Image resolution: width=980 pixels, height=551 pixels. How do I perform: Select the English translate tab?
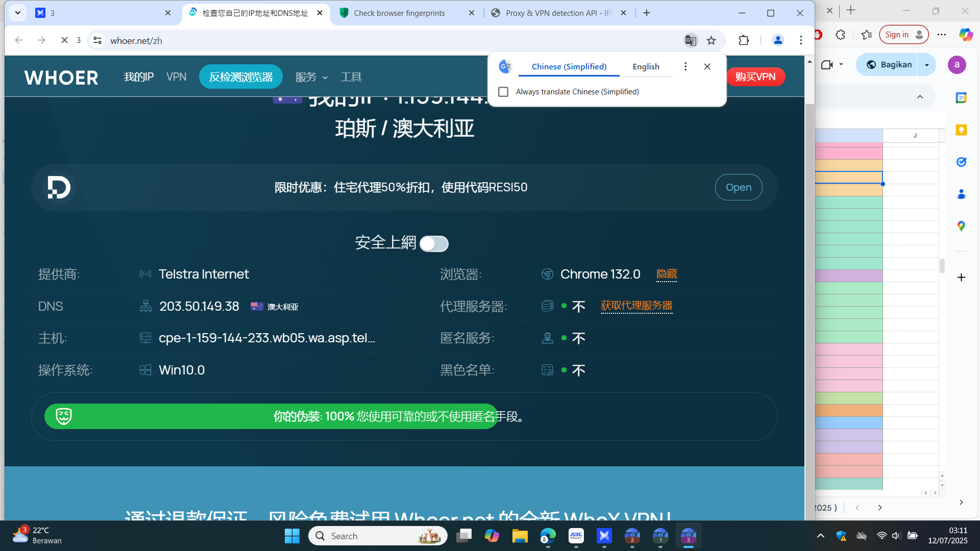(646, 66)
